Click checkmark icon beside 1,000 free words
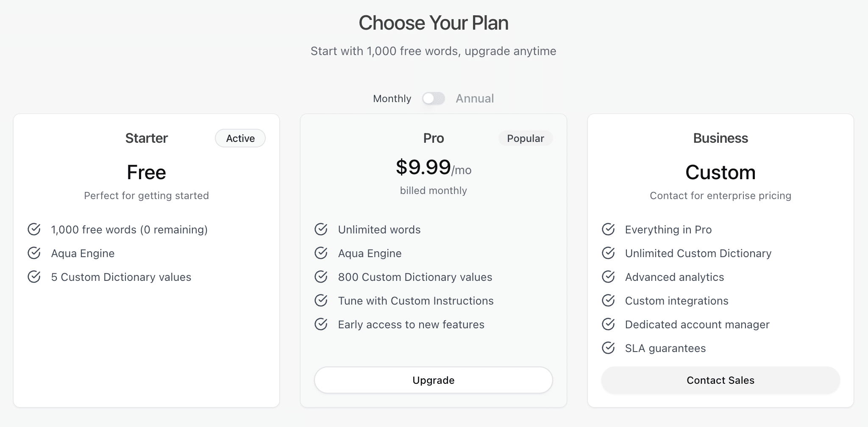This screenshot has height=427, width=868. tap(34, 229)
